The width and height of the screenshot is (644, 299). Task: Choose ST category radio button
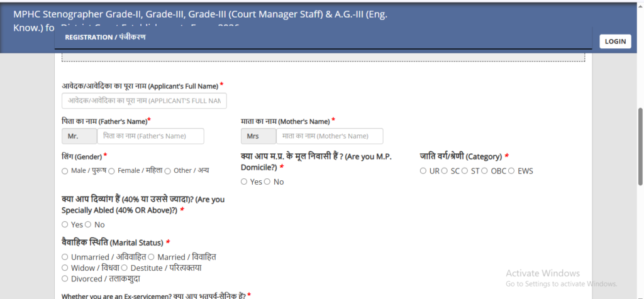[x=465, y=171]
